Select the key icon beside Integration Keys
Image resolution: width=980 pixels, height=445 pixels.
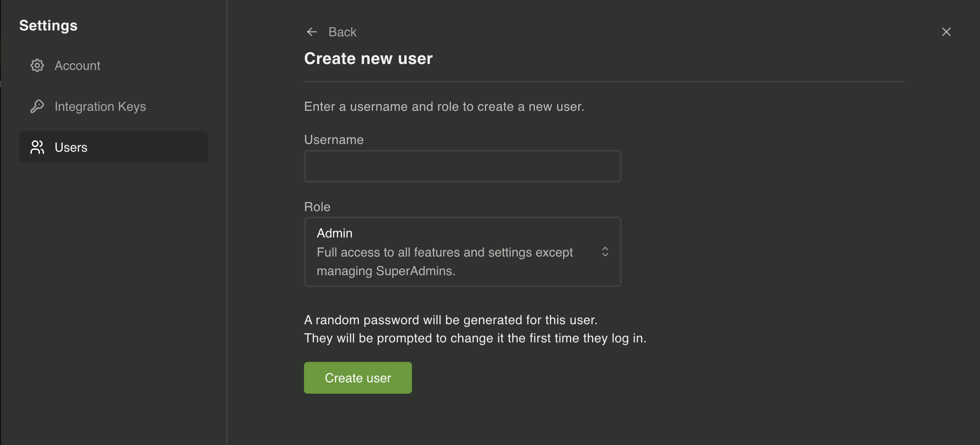point(37,106)
